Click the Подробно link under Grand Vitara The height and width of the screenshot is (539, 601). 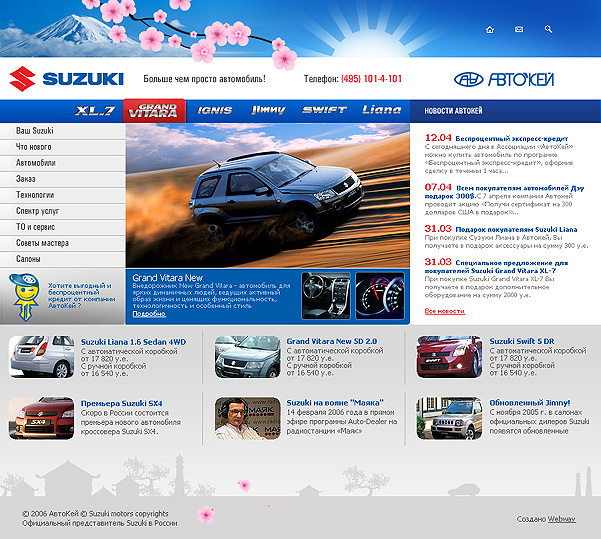point(149,314)
